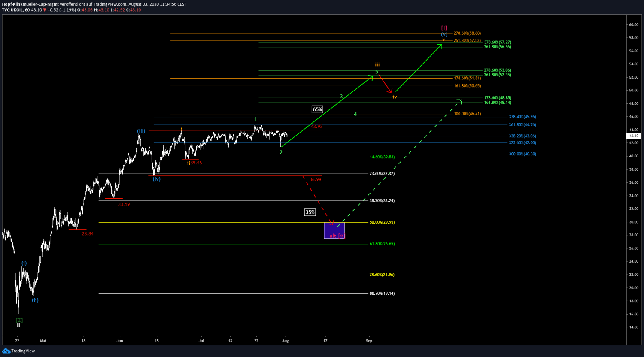The width and height of the screenshot is (644, 357).
Task: Click the red 36.99 price level label
Action: [x=315, y=179]
